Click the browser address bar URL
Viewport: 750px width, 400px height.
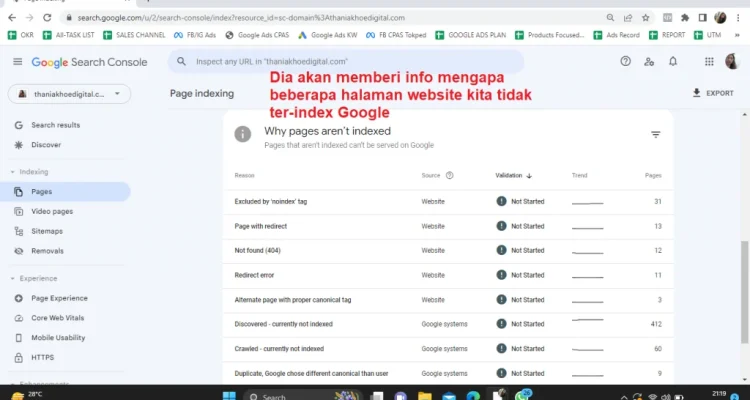tap(241, 18)
